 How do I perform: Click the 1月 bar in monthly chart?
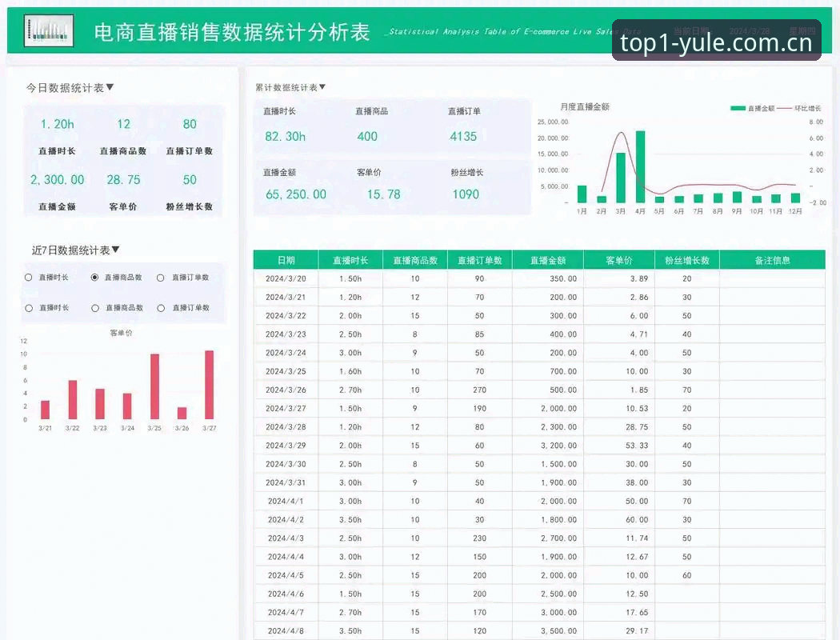click(582, 194)
